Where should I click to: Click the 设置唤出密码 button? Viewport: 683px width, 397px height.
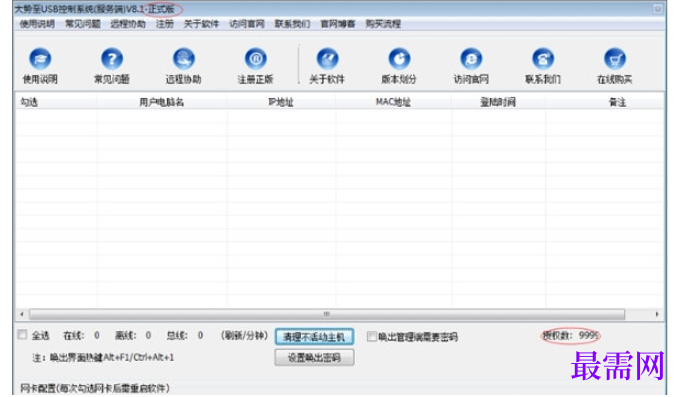(314, 357)
